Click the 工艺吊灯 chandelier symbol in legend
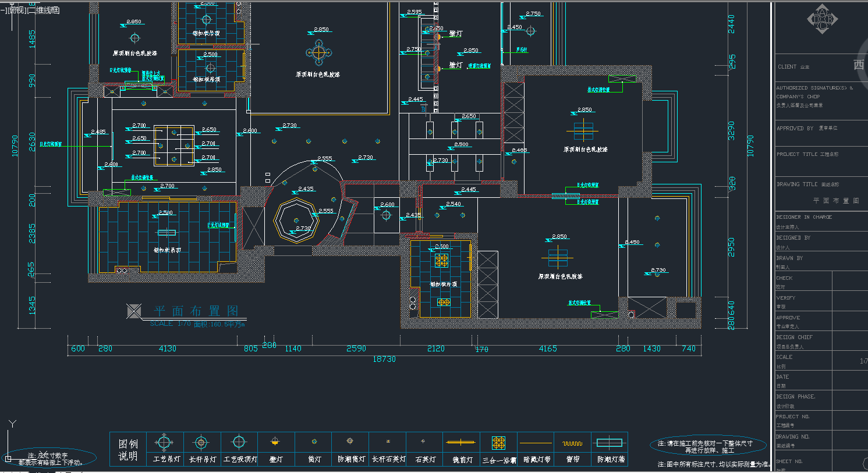This screenshot has width=868, height=473. 164,443
